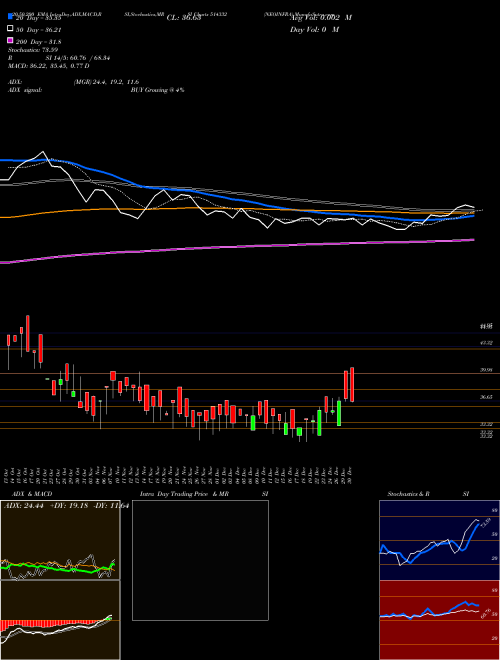Select the "50 Day = 36.21" label
The height and width of the screenshot is (660, 500).
point(39,30)
